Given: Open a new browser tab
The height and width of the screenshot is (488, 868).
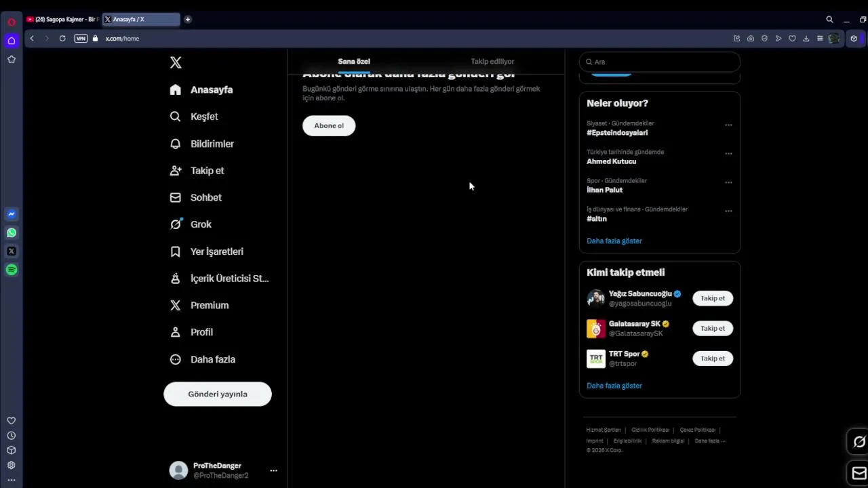Looking at the screenshot, I should pyautogui.click(x=188, y=20).
